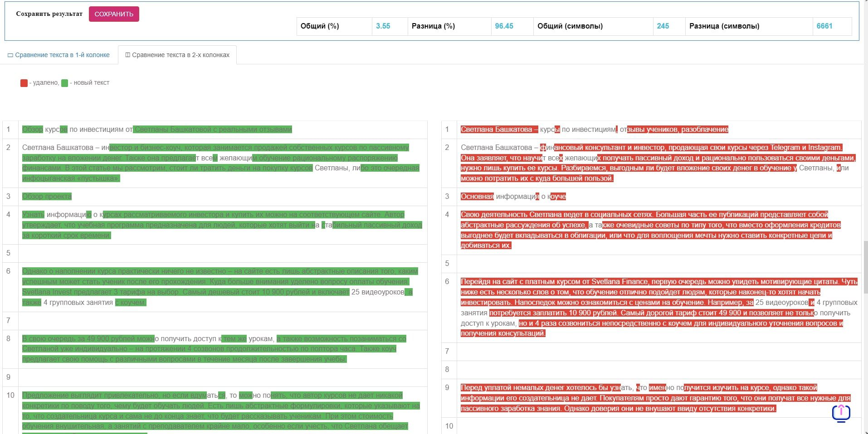Click the Общий (%) value 3.55

383,26
